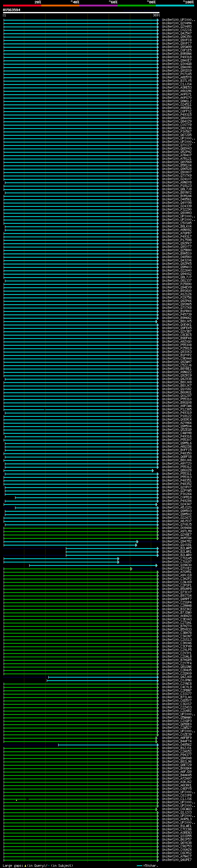The width and height of the screenshot is (197, 868).
Task: Open hit UniRef100_A3KJ62
Action: tap(177, 782)
